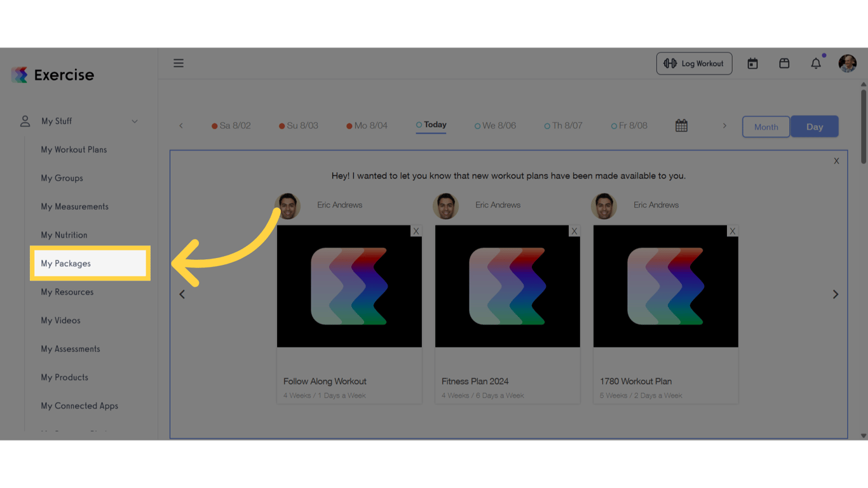The height and width of the screenshot is (488, 868).
Task: Click the "5 Weeks / 2 Days a Week" text
Action: coord(641,395)
